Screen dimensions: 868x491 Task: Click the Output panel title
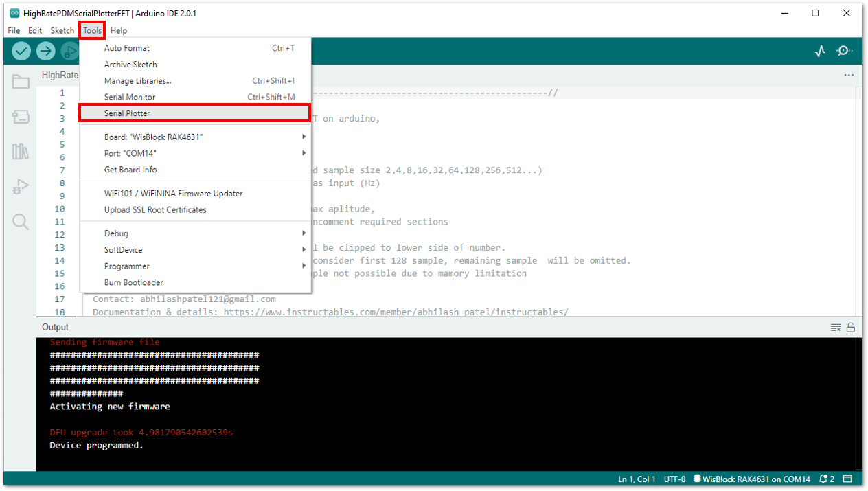(x=56, y=328)
